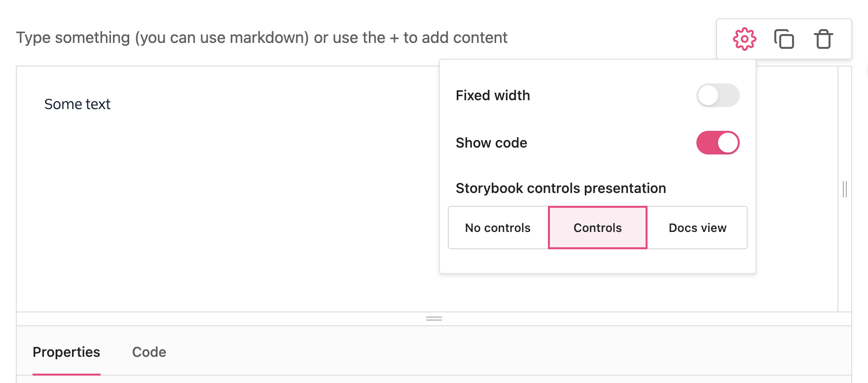868x383 pixels.
Task: Toggle Fixed width by clicking its label
Action: click(493, 95)
